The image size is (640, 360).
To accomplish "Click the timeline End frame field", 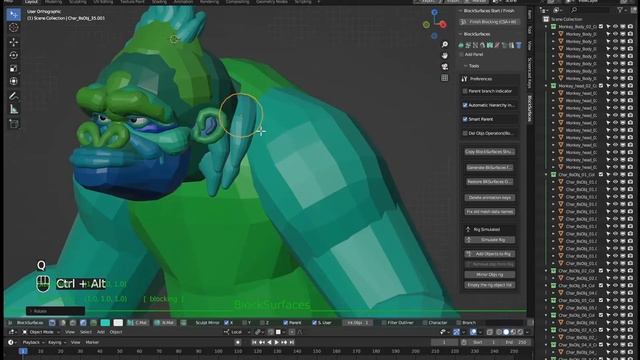I will (x=517, y=342).
